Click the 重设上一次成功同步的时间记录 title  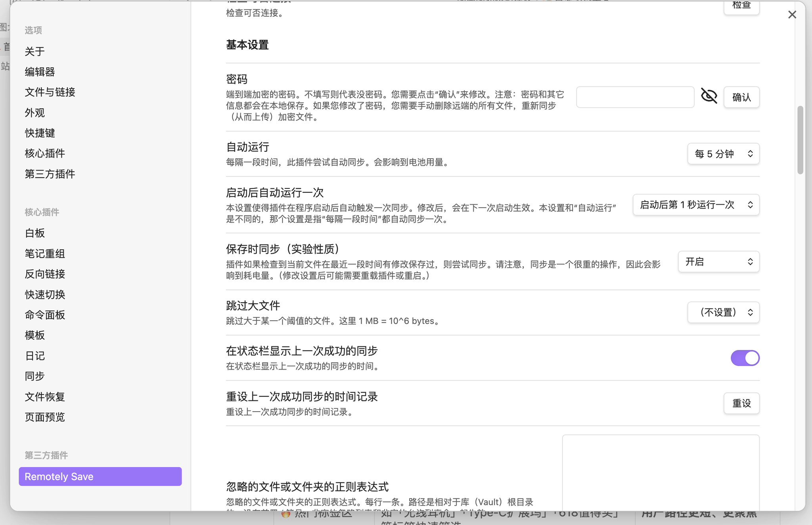coord(302,397)
